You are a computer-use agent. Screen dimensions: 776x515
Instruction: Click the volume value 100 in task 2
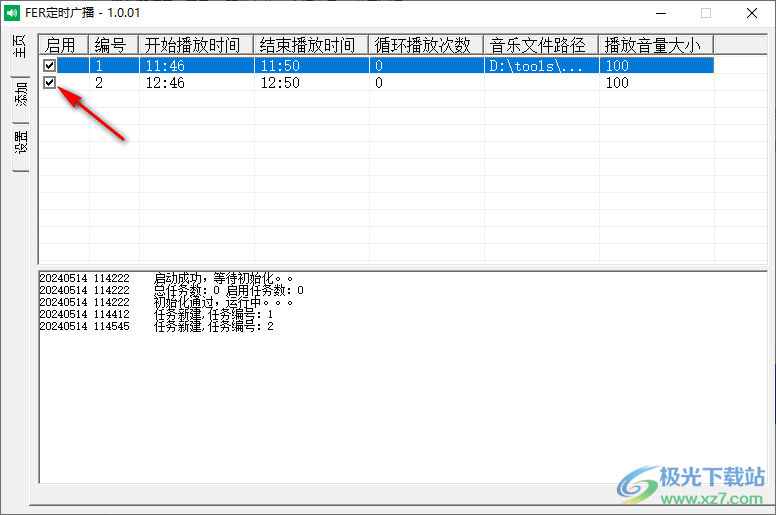[x=617, y=83]
